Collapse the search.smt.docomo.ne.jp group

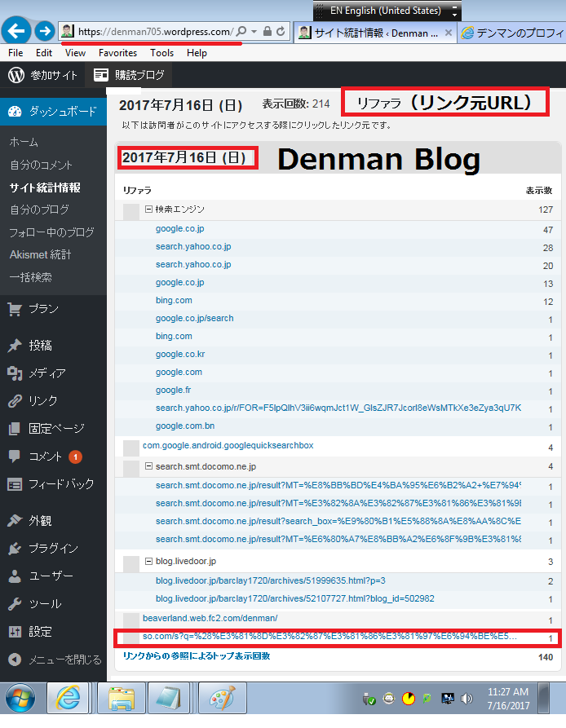coord(148,466)
